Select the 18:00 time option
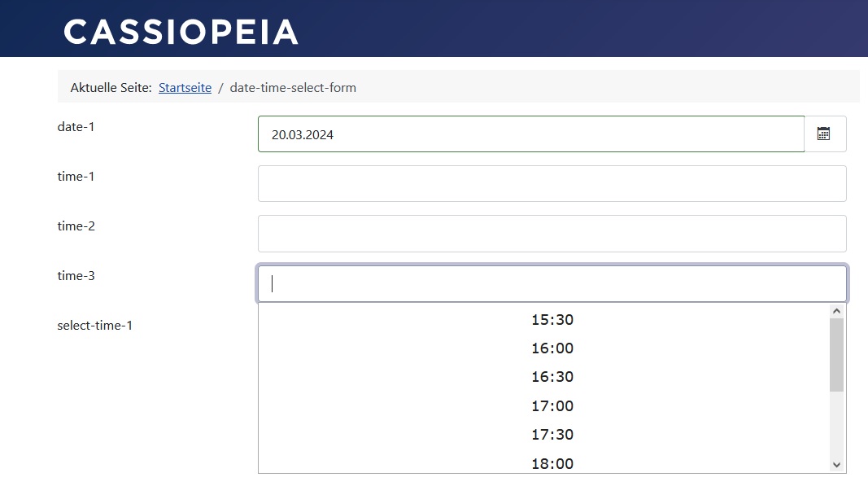 [x=552, y=463]
